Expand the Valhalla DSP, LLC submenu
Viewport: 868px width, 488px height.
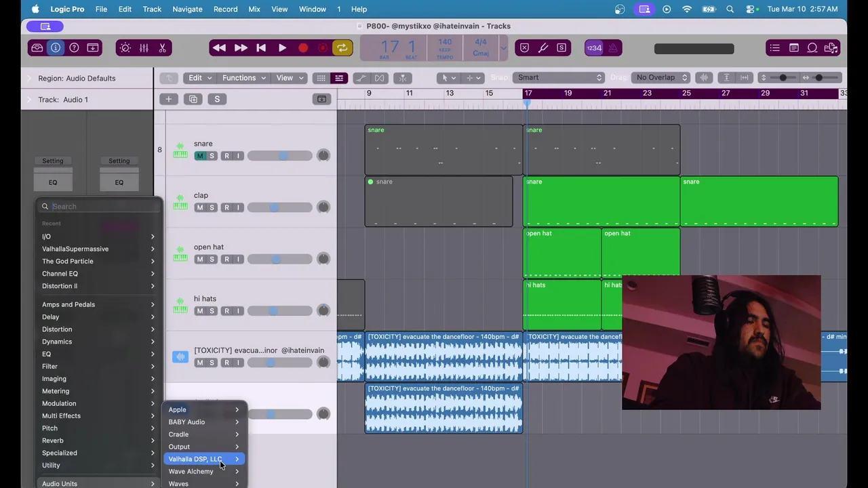pos(204,459)
